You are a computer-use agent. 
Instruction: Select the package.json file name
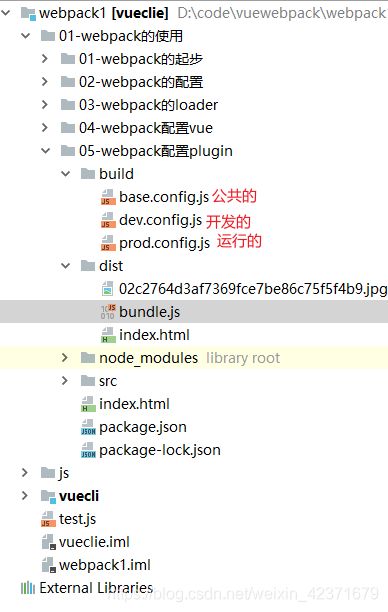[143, 428]
